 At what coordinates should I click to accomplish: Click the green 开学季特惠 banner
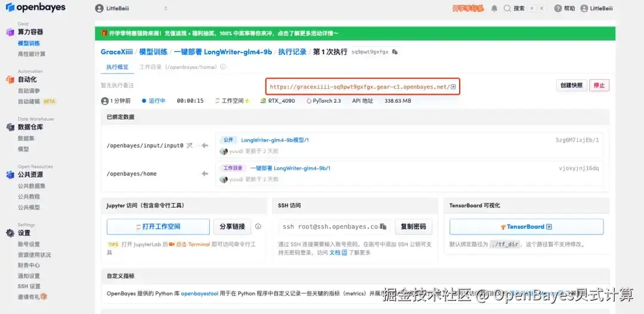point(355,33)
